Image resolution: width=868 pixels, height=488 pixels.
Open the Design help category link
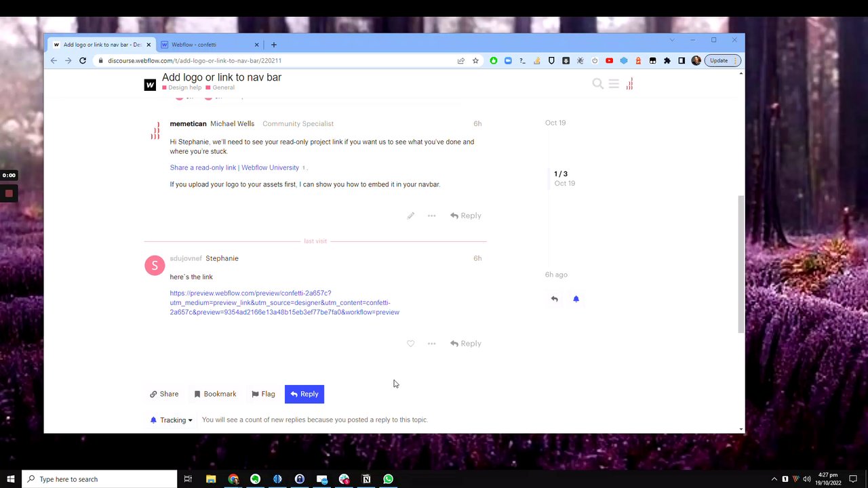[182, 87]
